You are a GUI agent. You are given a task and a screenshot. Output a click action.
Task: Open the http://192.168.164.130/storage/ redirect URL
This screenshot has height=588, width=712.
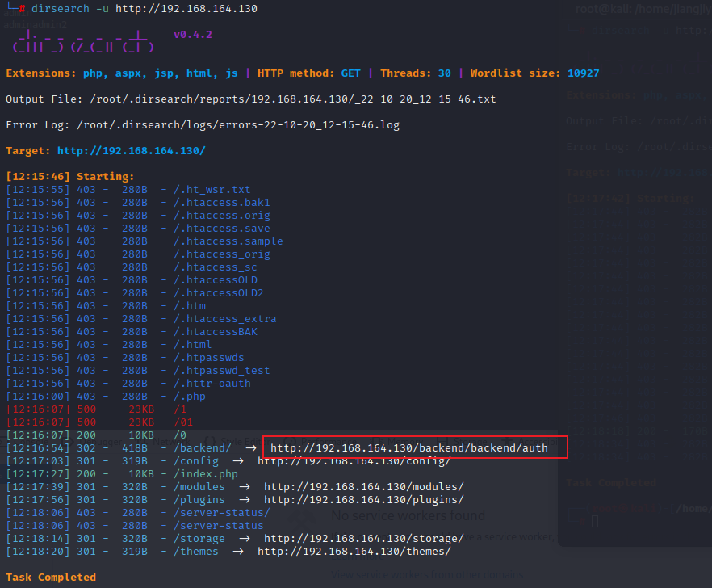point(363,538)
